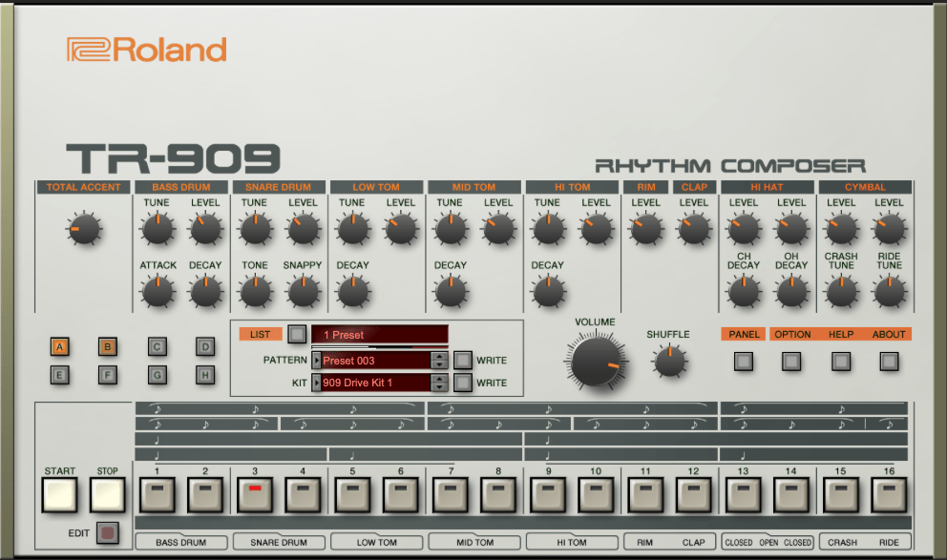The height and width of the screenshot is (560, 947).
Task: Click the WRITE button for PATTERN
Action: click(463, 361)
